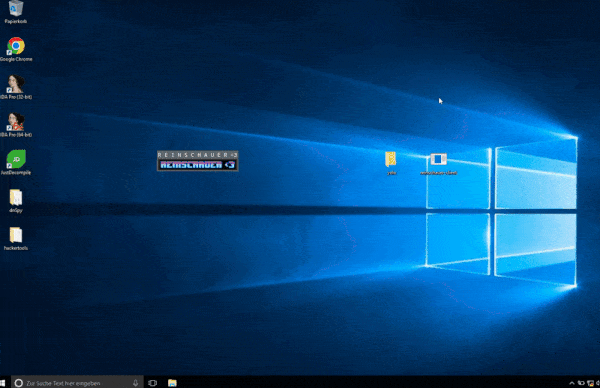The width and height of the screenshot is (600, 388).
Task: Open File Explorer from the taskbar
Action: click(x=172, y=383)
